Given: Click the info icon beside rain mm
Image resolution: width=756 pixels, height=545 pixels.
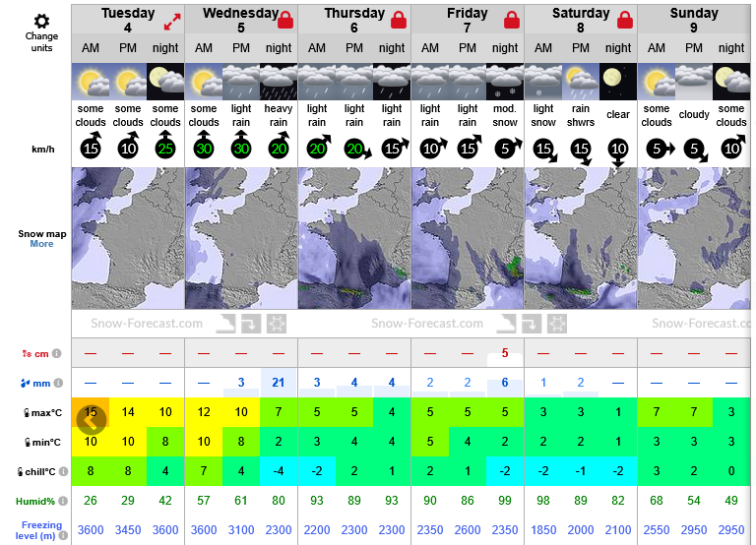Looking at the screenshot, I should [58, 383].
